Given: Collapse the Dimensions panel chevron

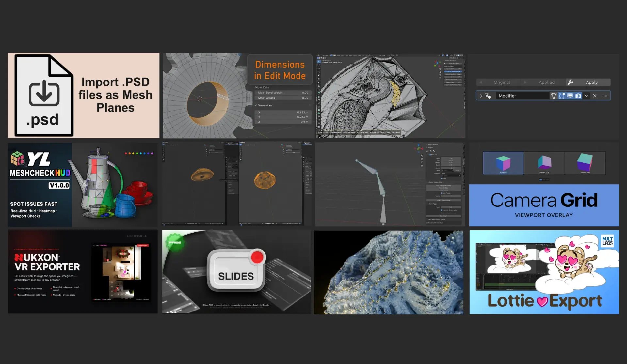Looking at the screenshot, I should [256, 105].
